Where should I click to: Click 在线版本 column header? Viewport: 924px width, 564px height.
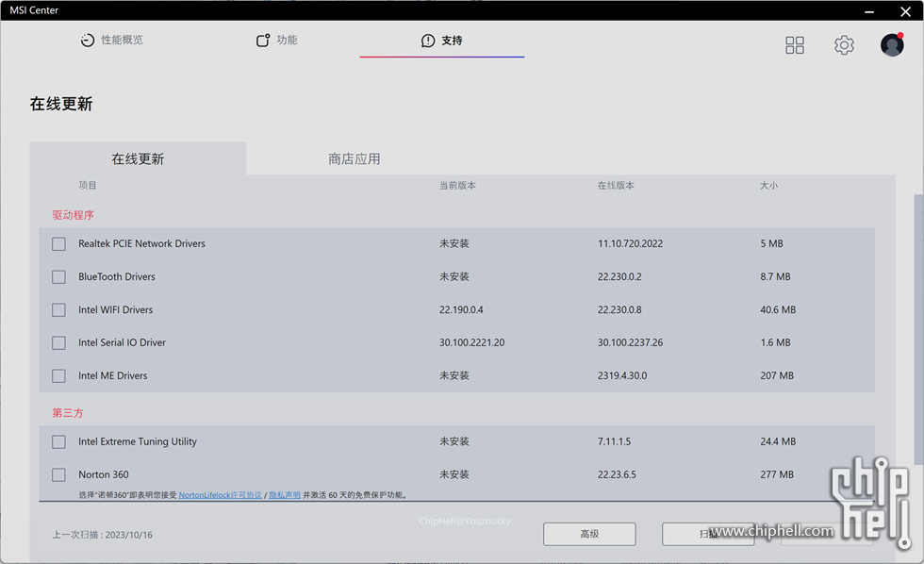(616, 185)
